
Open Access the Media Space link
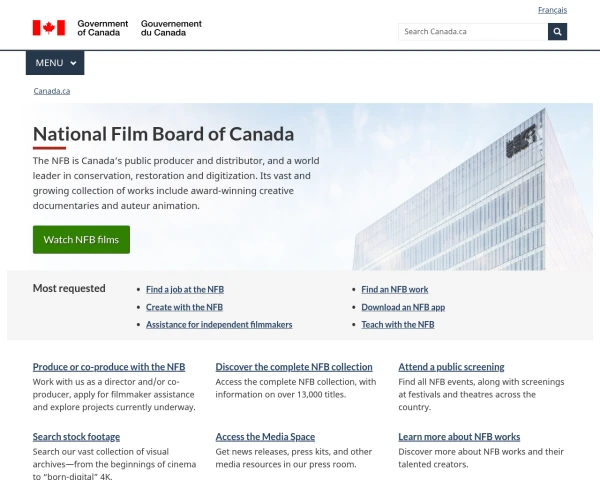[x=265, y=437]
